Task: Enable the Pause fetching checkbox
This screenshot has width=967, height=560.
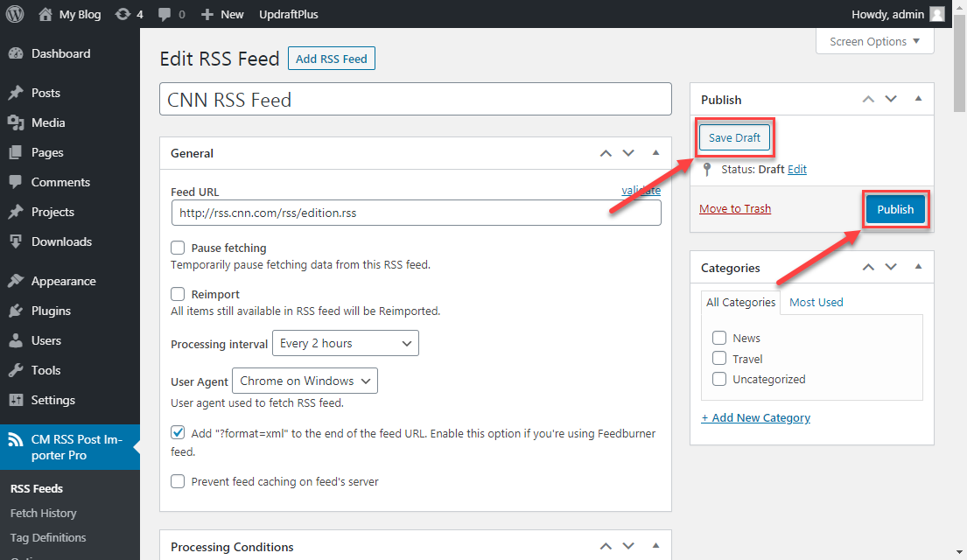Action: (x=178, y=248)
